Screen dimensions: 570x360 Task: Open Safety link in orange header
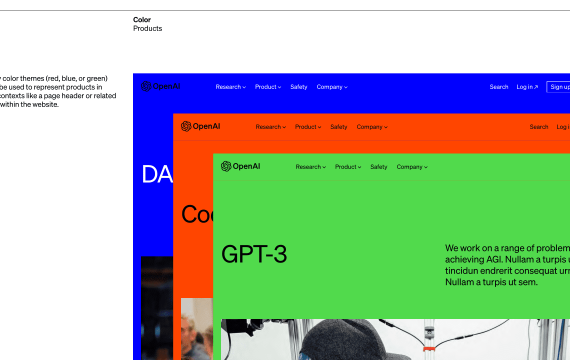coord(339,127)
